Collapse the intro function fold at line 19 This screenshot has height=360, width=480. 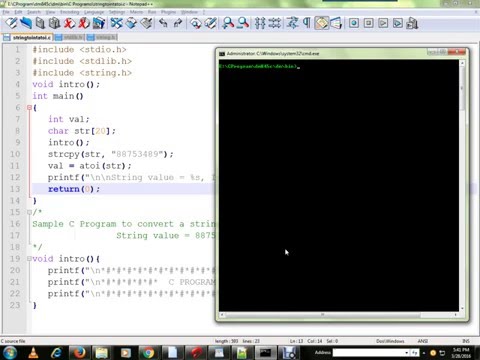[x=29, y=258]
